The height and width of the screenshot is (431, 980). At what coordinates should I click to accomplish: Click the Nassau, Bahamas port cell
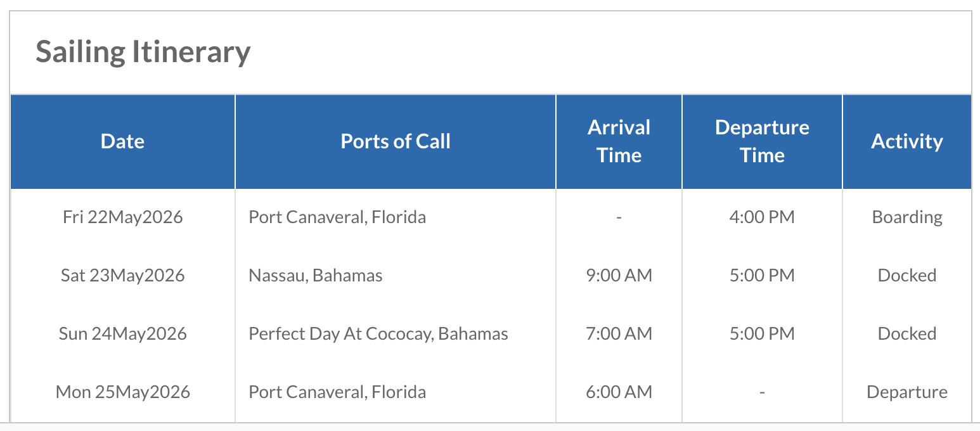point(316,276)
